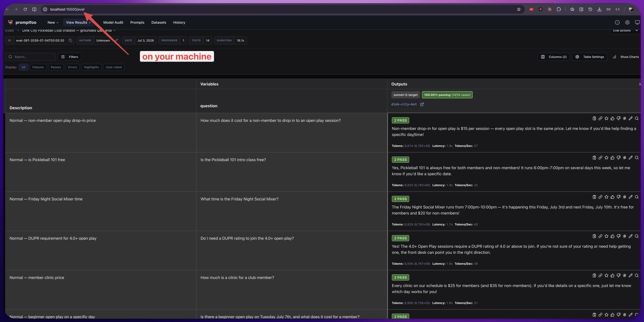644x322 pixels.
Task: Open eval title selector chevron in breadcrumb
Action: point(115,30)
